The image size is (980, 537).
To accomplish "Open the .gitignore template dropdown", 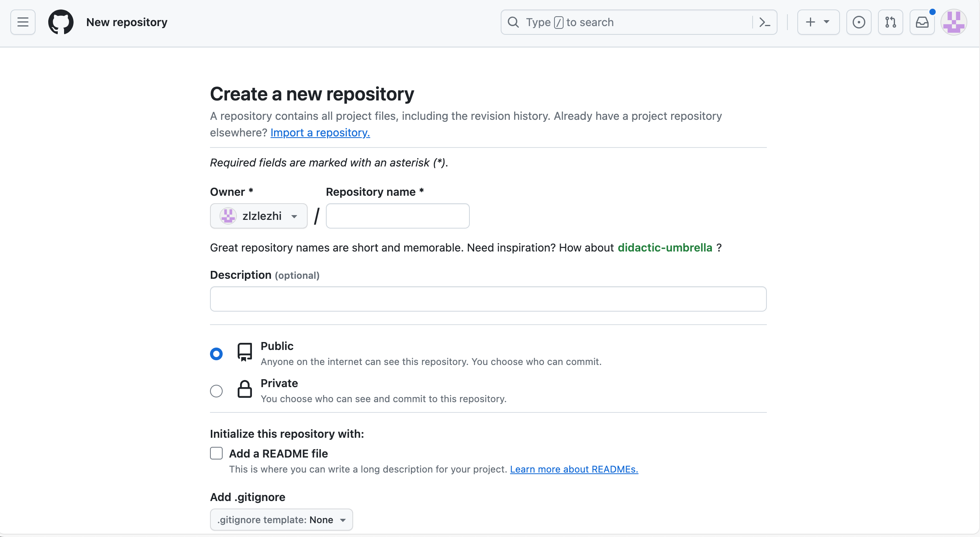I will click(x=281, y=520).
